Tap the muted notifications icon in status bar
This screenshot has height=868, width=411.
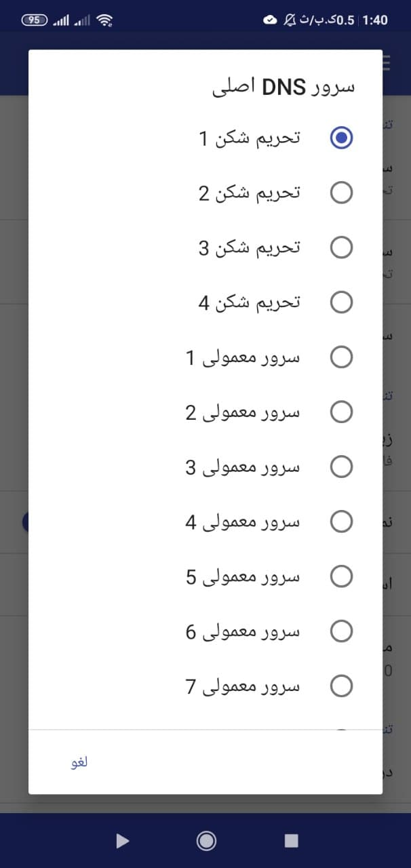tap(288, 20)
